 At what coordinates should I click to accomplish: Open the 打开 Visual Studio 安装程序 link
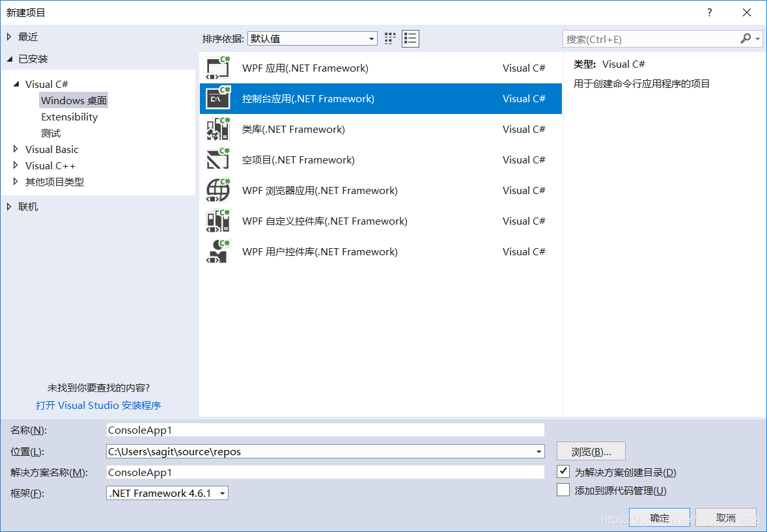click(98, 405)
